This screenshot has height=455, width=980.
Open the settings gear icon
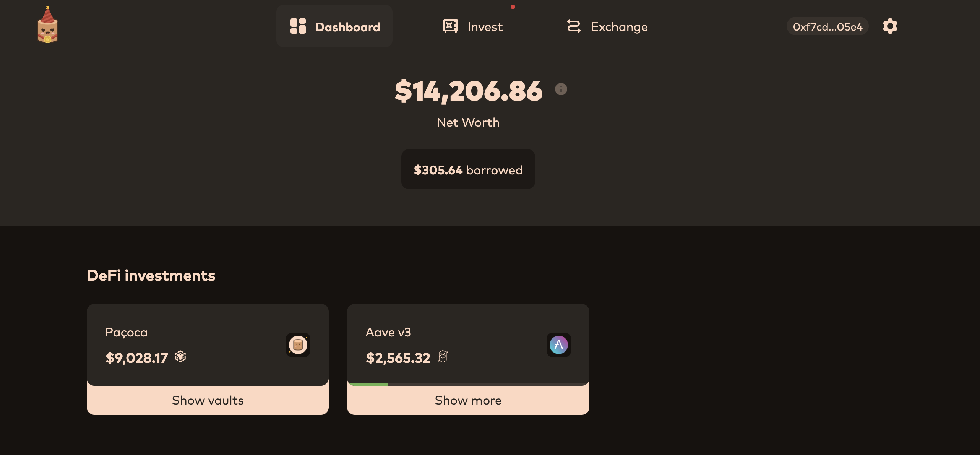point(890,26)
